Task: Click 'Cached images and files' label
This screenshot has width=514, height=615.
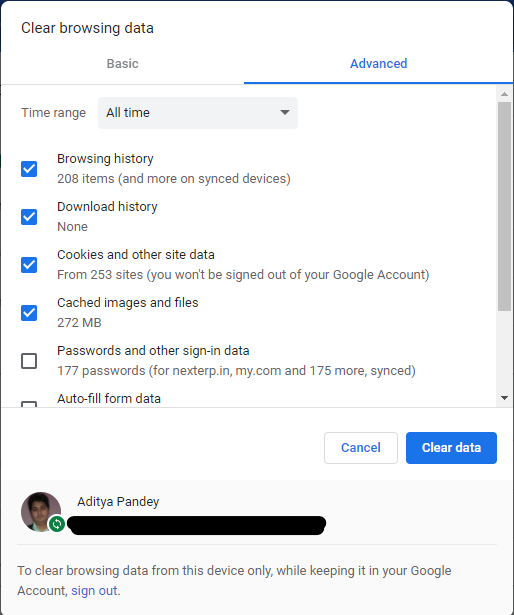Action: pos(128,303)
